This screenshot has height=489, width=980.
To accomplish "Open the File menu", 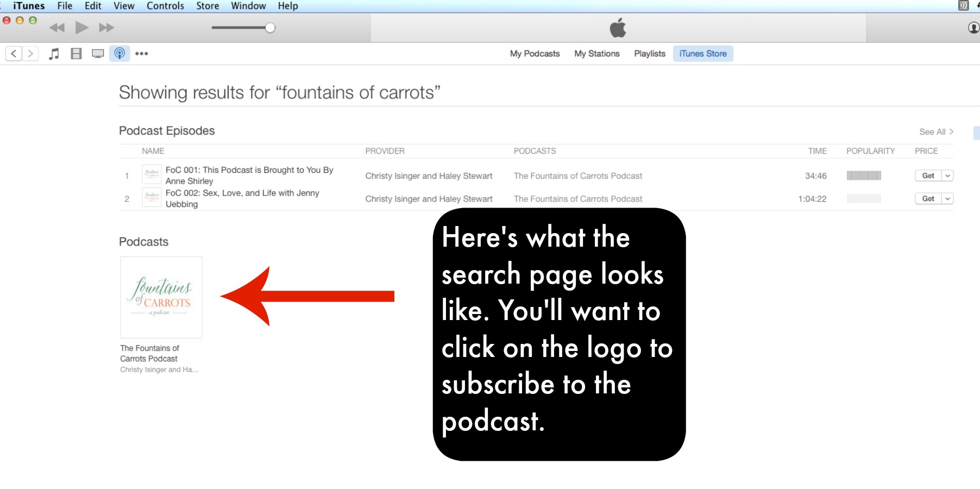I will point(65,6).
